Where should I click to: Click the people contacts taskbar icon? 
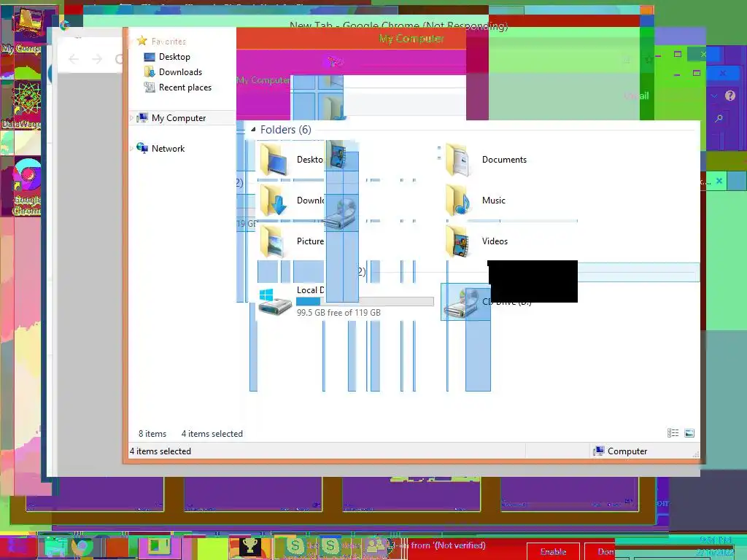(x=375, y=546)
